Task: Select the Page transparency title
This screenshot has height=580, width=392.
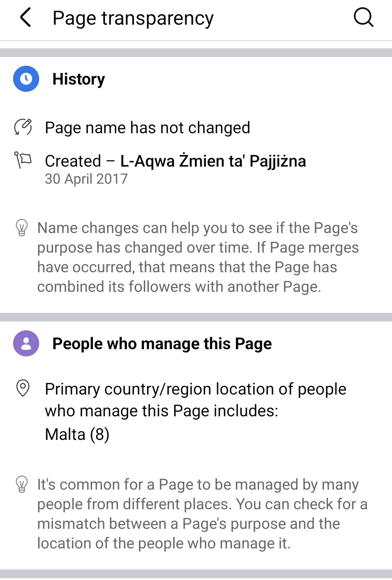Action: [133, 18]
